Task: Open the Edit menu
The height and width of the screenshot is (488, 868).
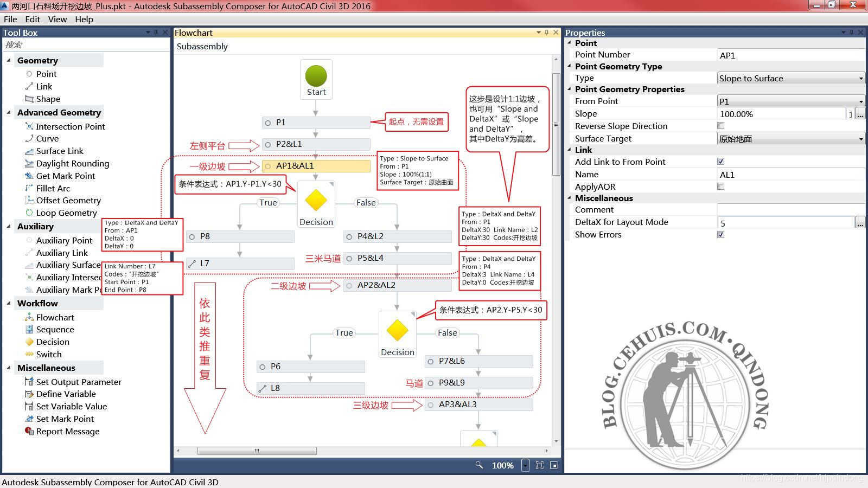Action: [33, 19]
